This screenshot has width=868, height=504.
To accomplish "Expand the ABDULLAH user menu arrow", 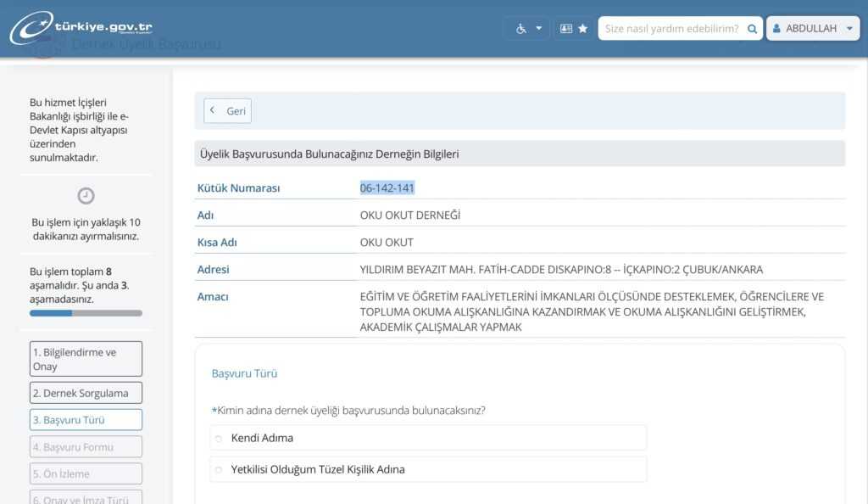I will point(849,28).
